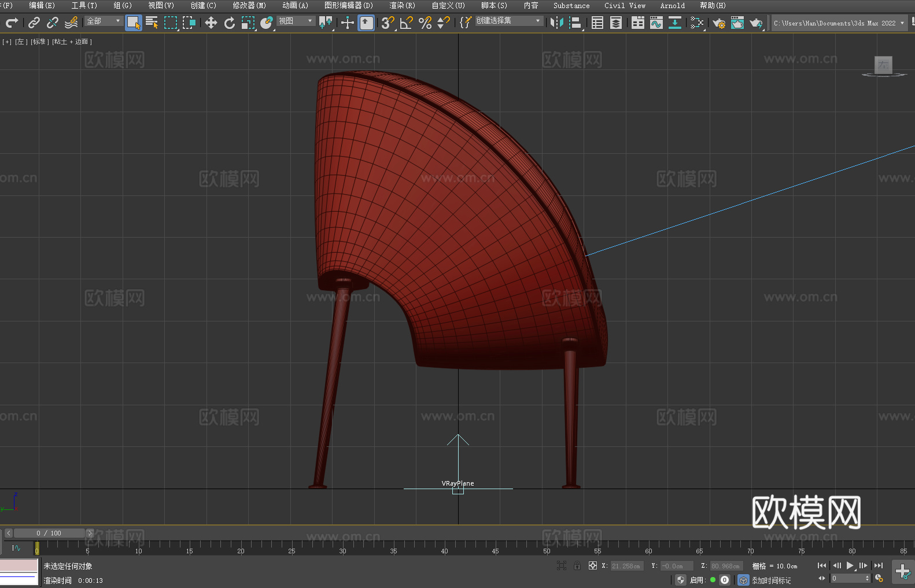This screenshot has height=588, width=915.
Task: Select the Unlink selection tool
Action: click(53, 23)
